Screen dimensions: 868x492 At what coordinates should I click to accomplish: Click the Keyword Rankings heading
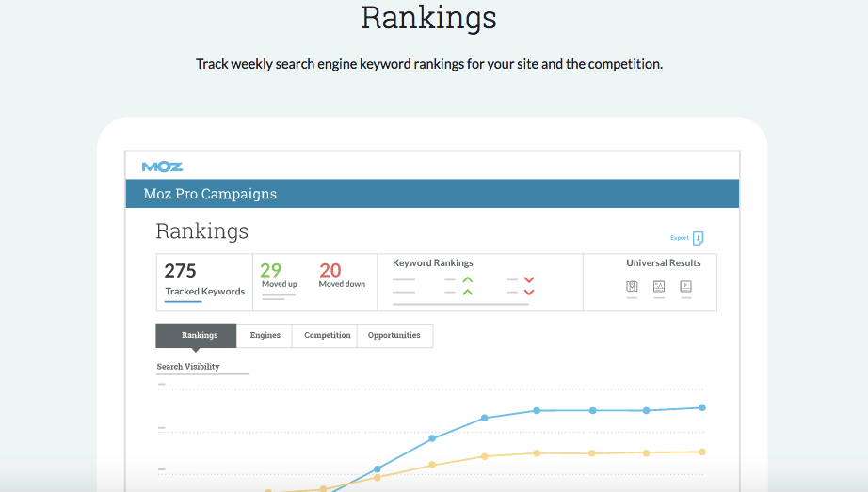pos(433,262)
